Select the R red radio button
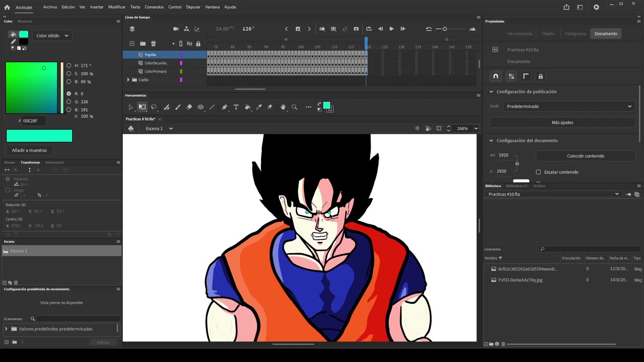The image size is (644, 362). tap(69, 94)
